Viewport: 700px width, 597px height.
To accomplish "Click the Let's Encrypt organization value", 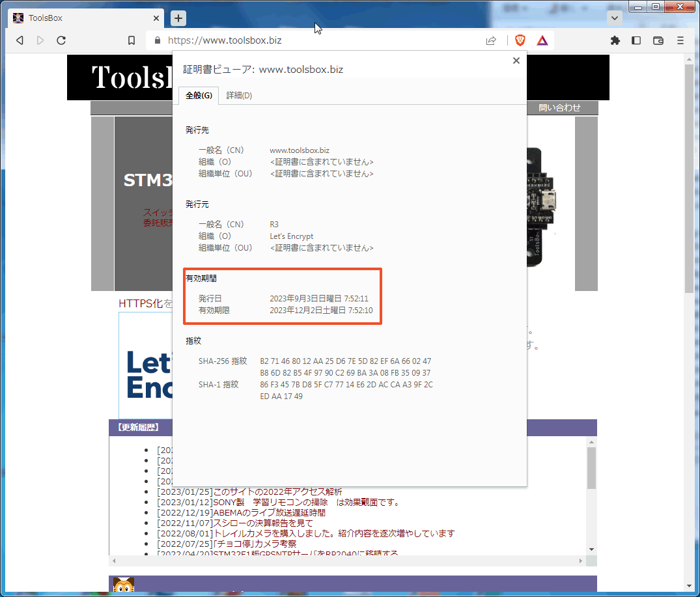I will 292,236.
